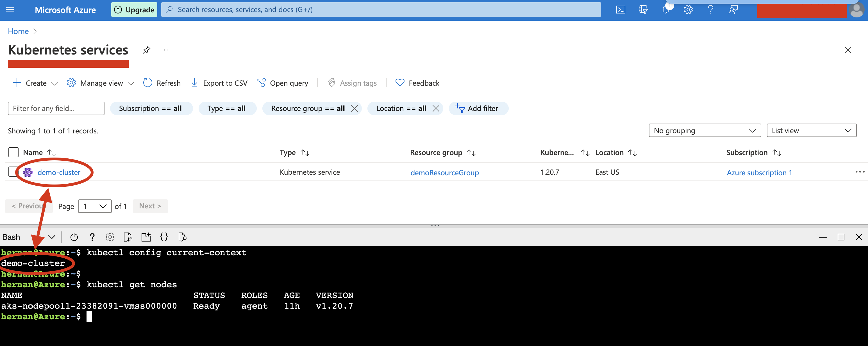Go to the Home breadcrumb
868x346 pixels.
point(18,31)
